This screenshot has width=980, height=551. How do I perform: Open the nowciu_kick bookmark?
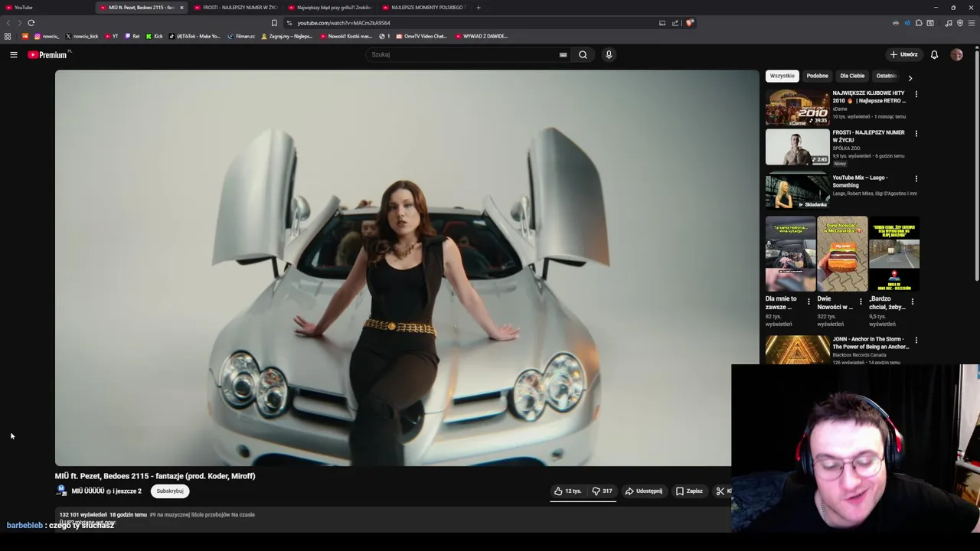click(x=82, y=36)
